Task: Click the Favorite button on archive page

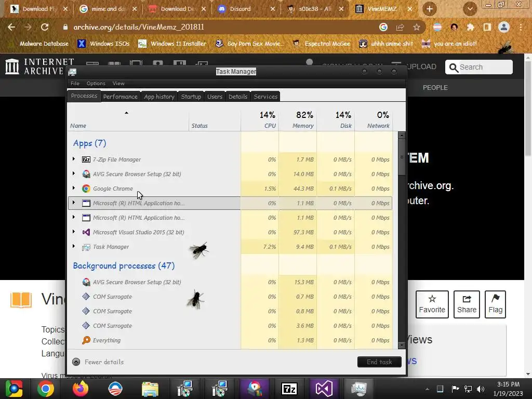Action: pyautogui.click(x=432, y=304)
